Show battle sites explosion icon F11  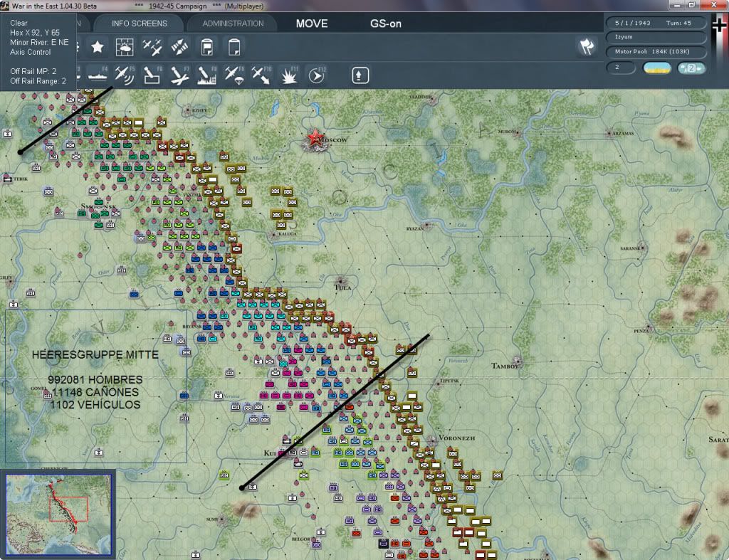[289, 75]
